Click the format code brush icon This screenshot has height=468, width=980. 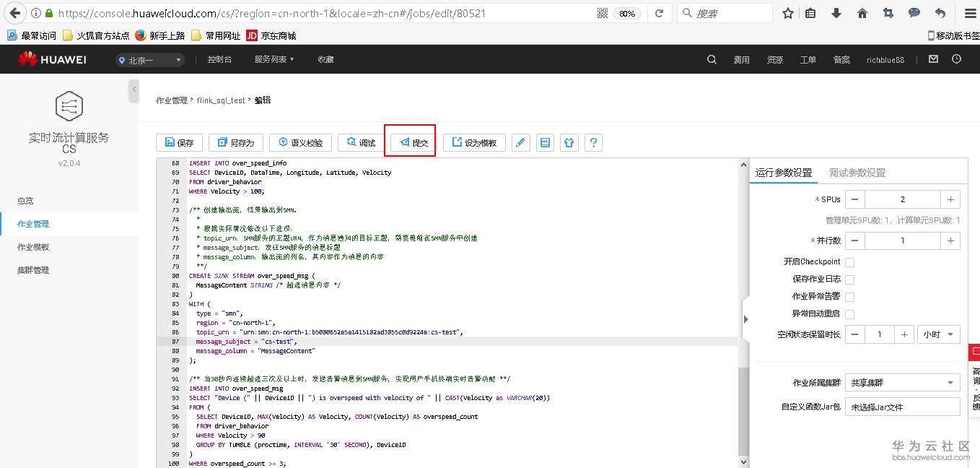(521, 142)
